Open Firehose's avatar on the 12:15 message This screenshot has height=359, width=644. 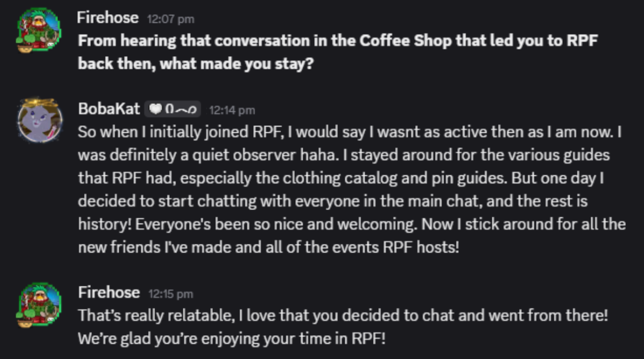click(x=39, y=305)
